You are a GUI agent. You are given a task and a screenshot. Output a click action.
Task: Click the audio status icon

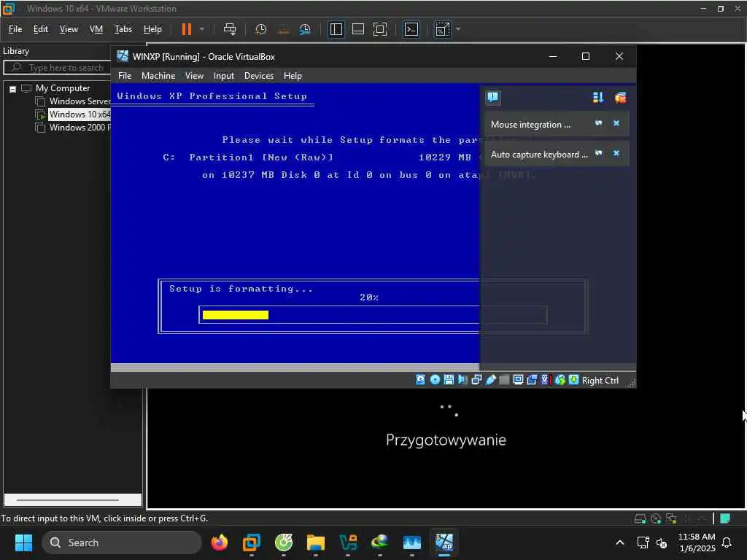462,379
